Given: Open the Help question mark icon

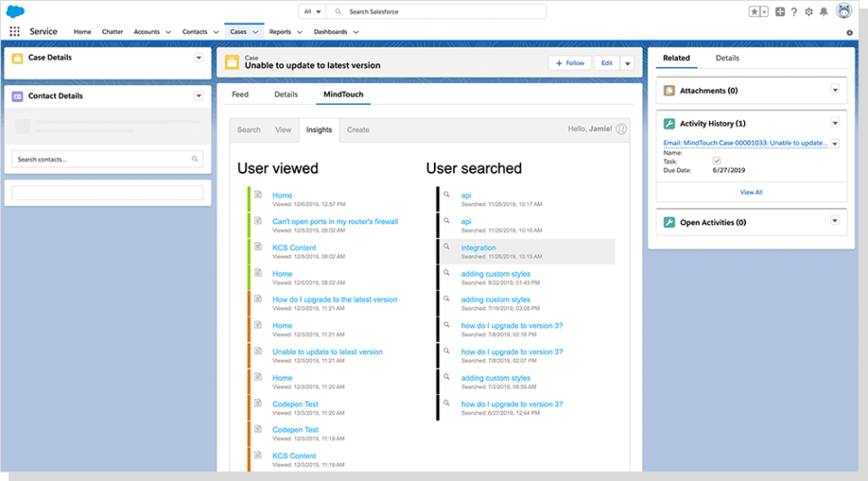Looking at the screenshot, I should 794,12.
